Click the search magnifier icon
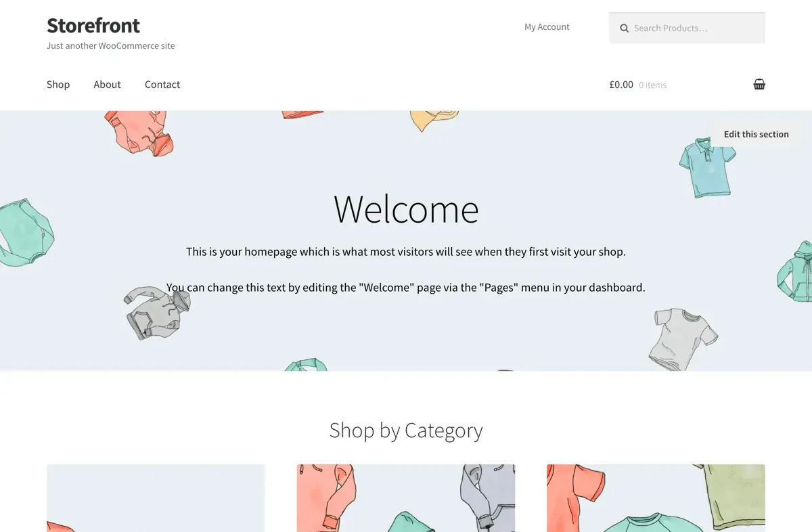The image size is (812, 532). click(625, 28)
